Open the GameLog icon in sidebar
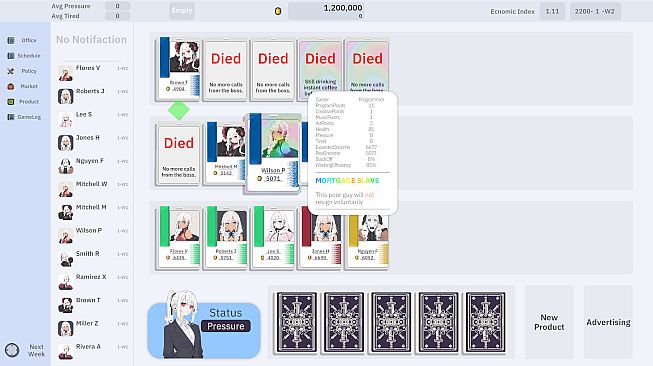This screenshot has width=653, height=366. click(11, 117)
